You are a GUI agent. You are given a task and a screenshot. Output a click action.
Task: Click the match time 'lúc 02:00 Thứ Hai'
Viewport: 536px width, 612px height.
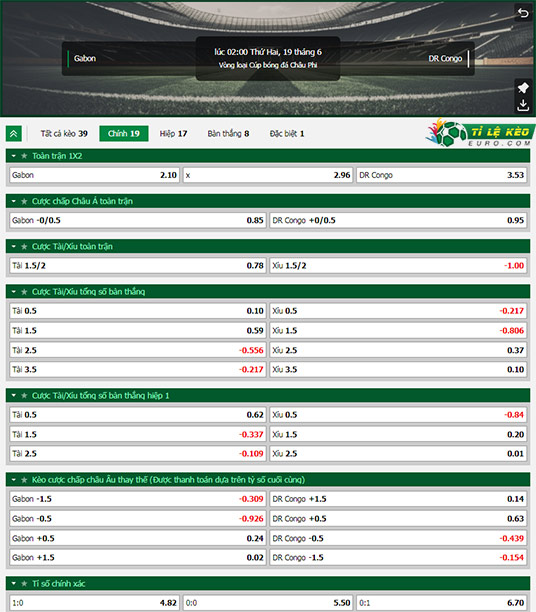[x=268, y=52]
